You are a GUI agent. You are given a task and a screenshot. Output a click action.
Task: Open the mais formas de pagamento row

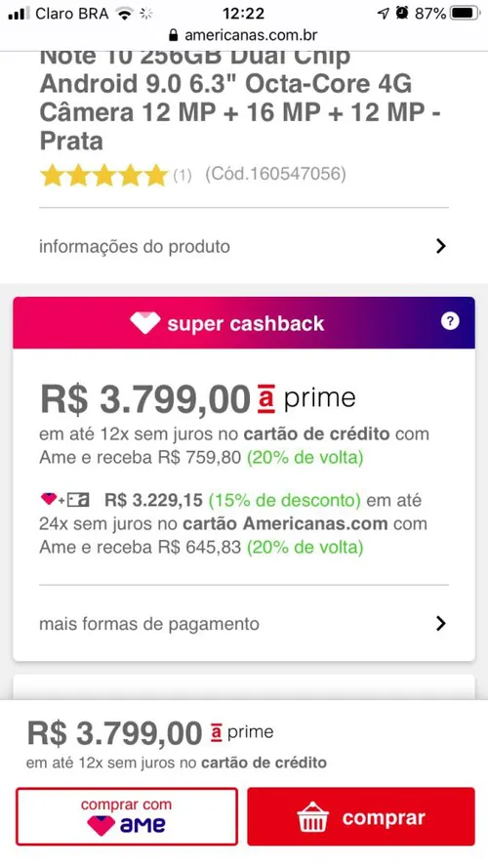coord(243,624)
